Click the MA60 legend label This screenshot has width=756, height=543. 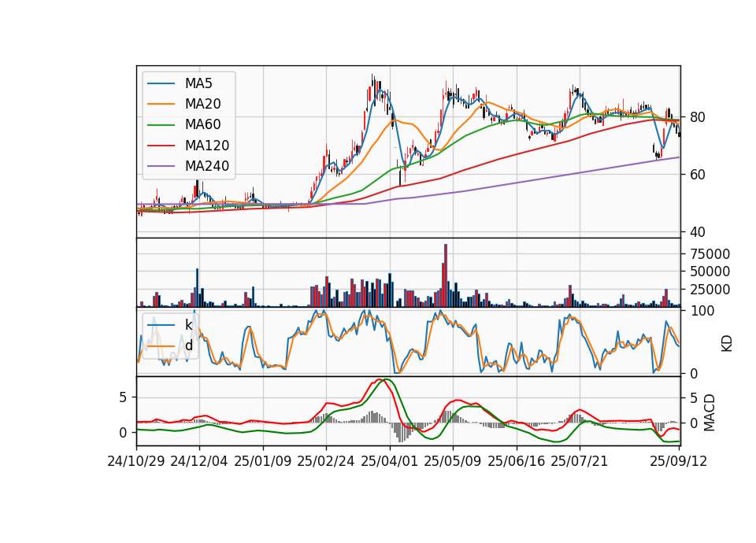click(x=202, y=125)
